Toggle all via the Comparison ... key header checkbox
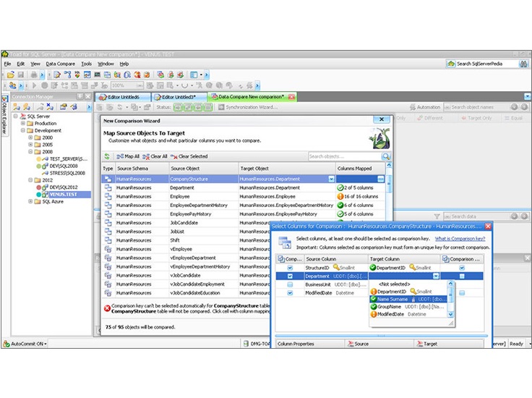The width and height of the screenshot is (532, 398). (445, 259)
